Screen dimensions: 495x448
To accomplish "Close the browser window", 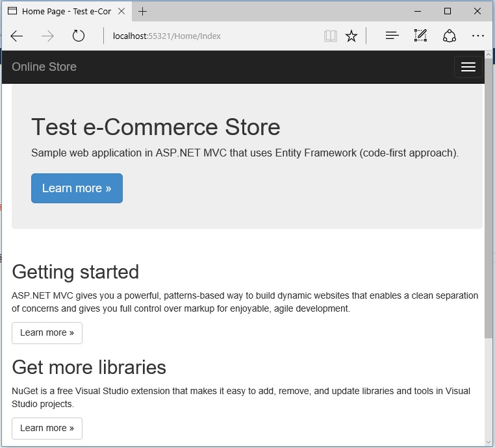I will (477, 11).
